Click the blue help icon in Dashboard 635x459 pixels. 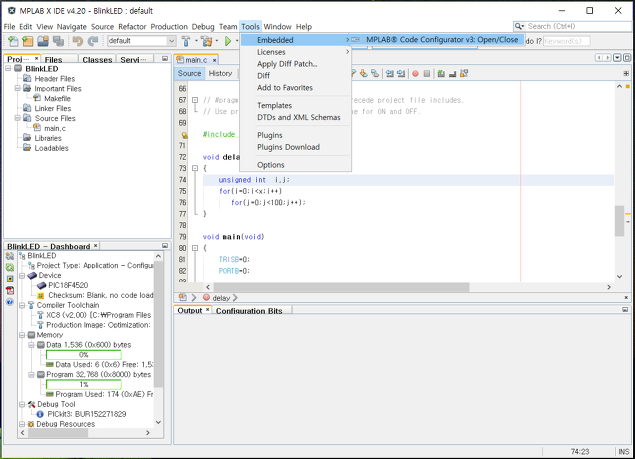point(10,302)
